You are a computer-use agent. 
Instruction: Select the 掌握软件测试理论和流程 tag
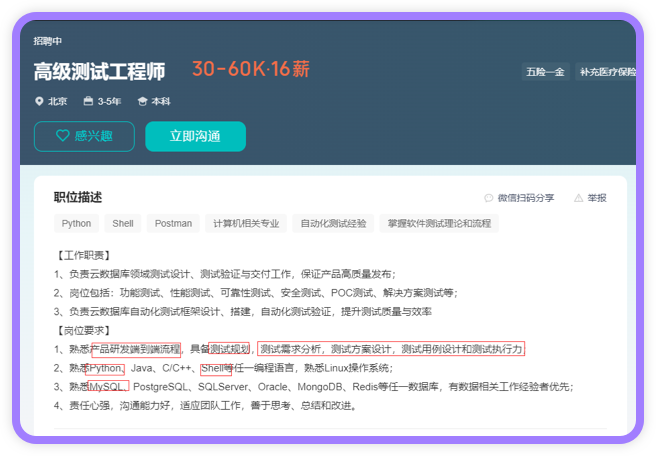point(439,223)
